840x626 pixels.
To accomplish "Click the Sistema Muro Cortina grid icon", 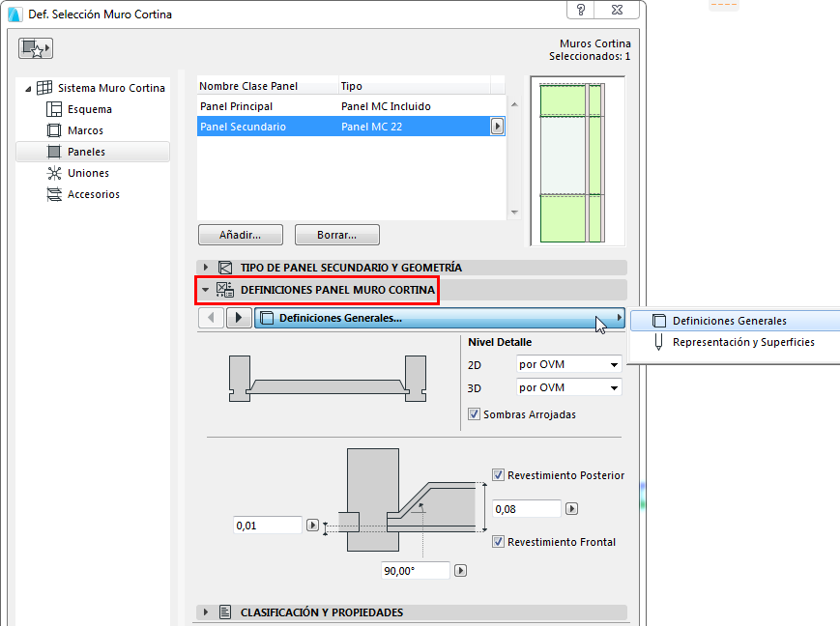I will [x=45, y=86].
